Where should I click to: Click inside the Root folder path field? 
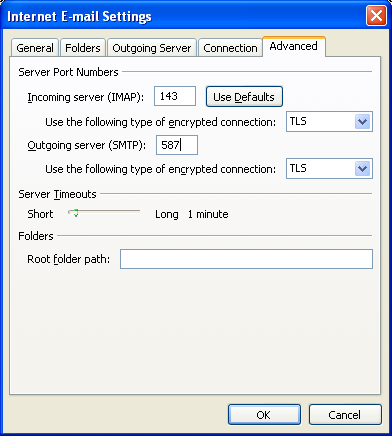246,259
